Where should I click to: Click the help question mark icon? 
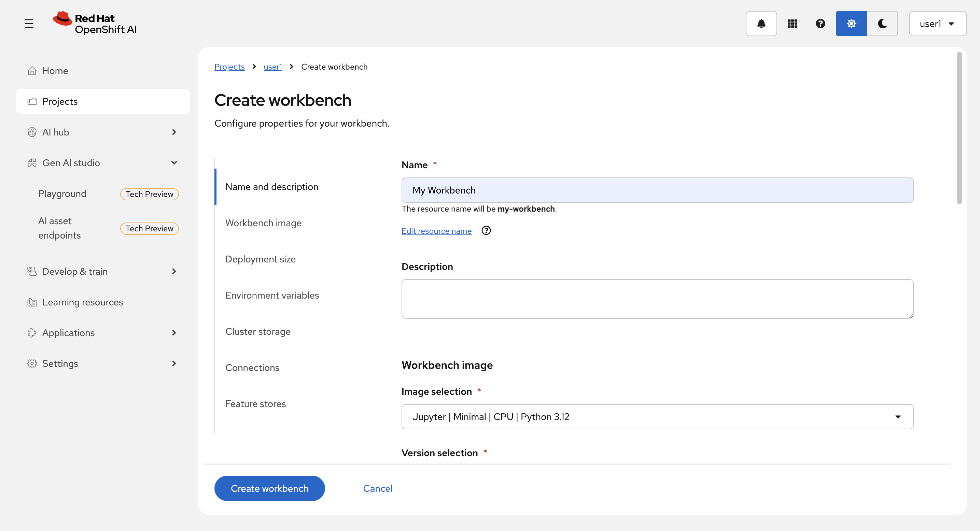(x=820, y=24)
